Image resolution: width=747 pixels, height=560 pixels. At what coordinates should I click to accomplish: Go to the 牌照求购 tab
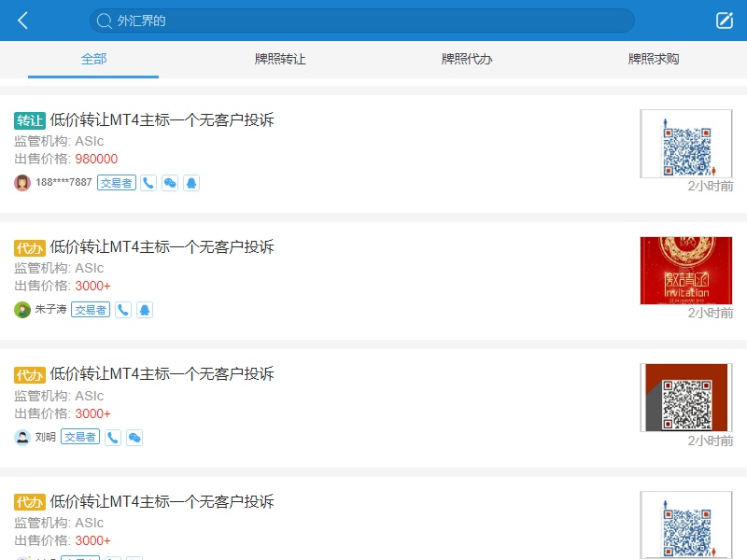click(654, 59)
